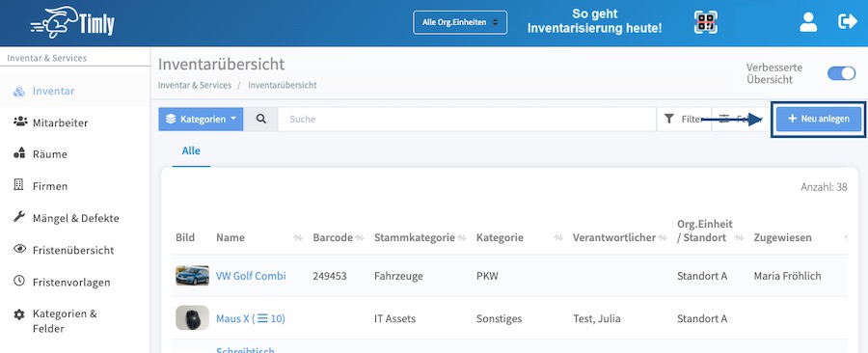This screenshot has width=868, height=353.
Task: Open VW Golf Combi thumbnail image
Action: tap(192, 276)
